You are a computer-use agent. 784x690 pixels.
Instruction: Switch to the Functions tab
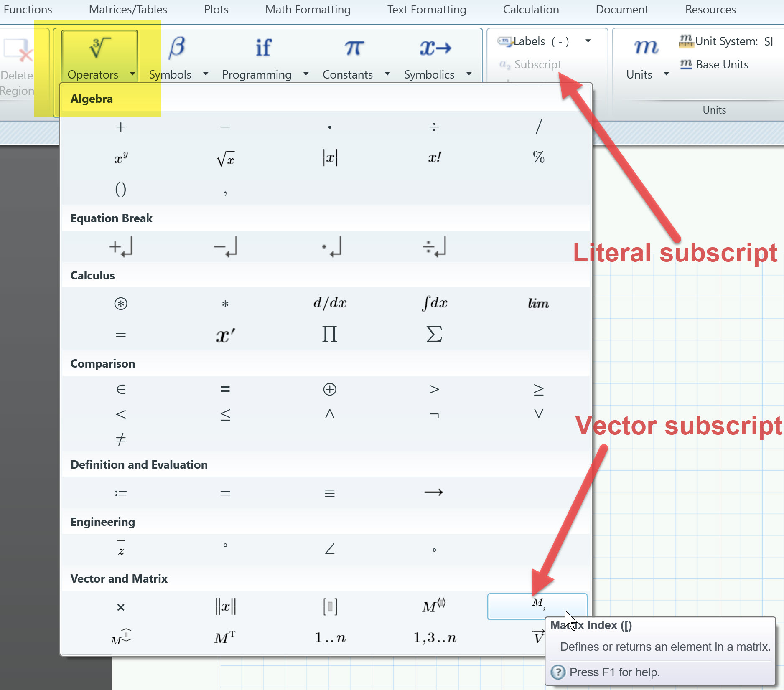[x=28, y=10]
